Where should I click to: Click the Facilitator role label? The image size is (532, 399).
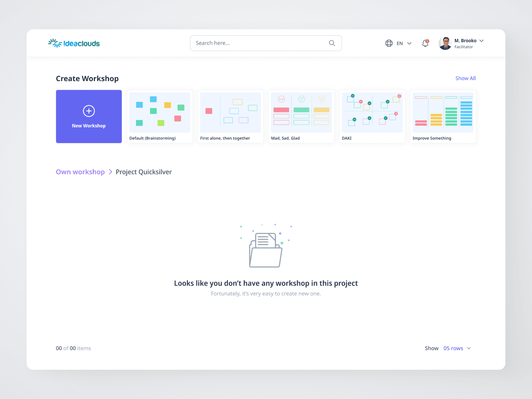click(464, 47)
